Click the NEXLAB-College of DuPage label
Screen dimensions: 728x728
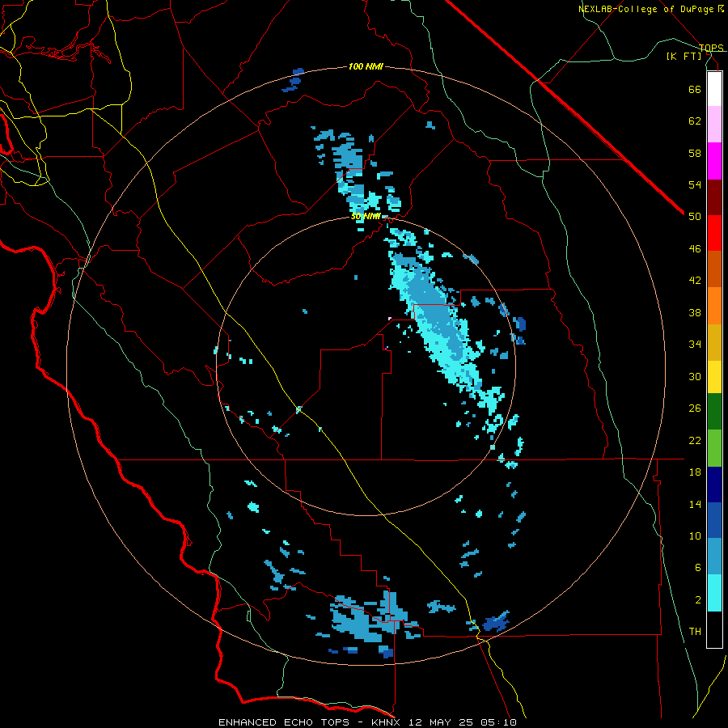[645, 9]
